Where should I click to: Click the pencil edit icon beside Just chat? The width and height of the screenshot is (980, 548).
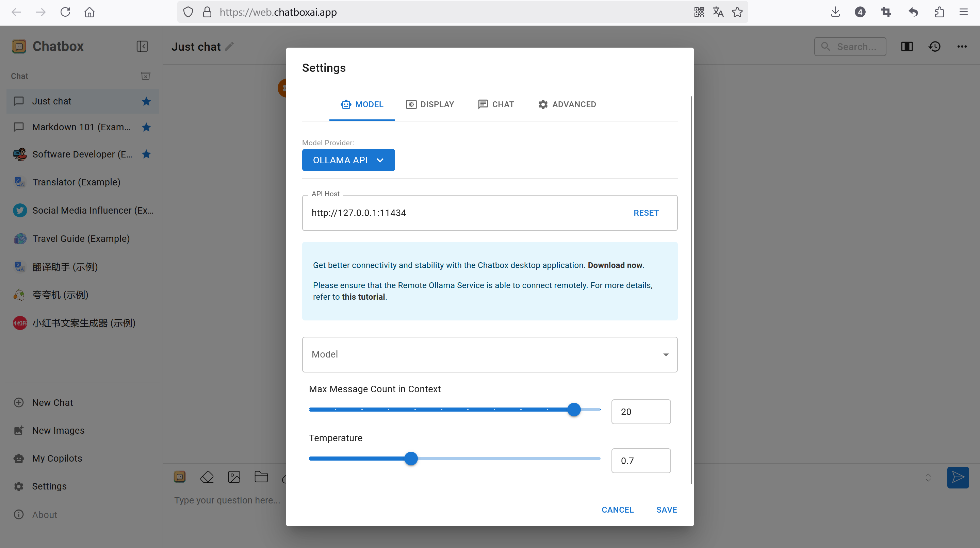229,46
